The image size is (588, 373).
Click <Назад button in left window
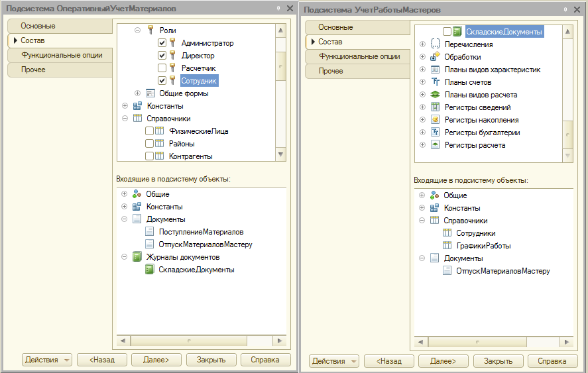pyautogui.click(x=102, y=360)
